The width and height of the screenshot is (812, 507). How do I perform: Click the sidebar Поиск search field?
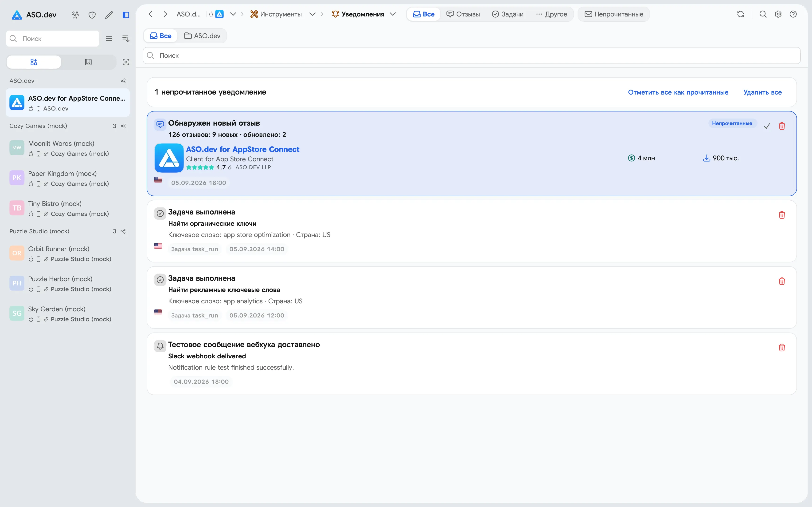(53, 39)
